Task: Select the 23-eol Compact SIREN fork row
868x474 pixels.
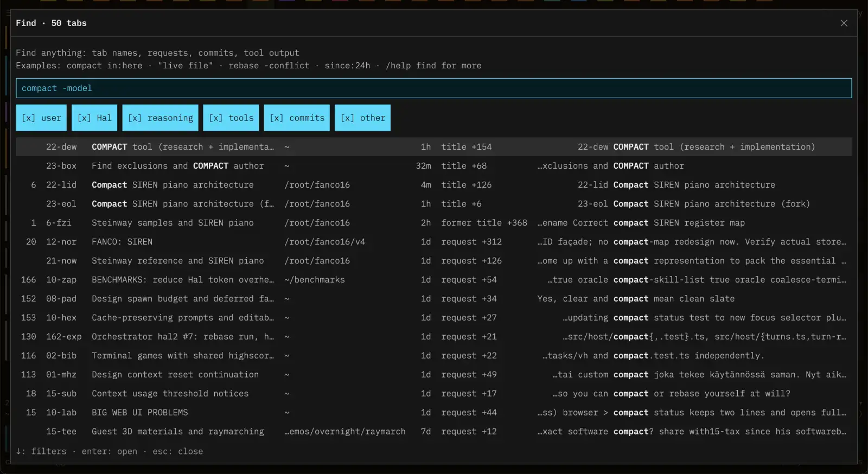Action: [433, 204]
